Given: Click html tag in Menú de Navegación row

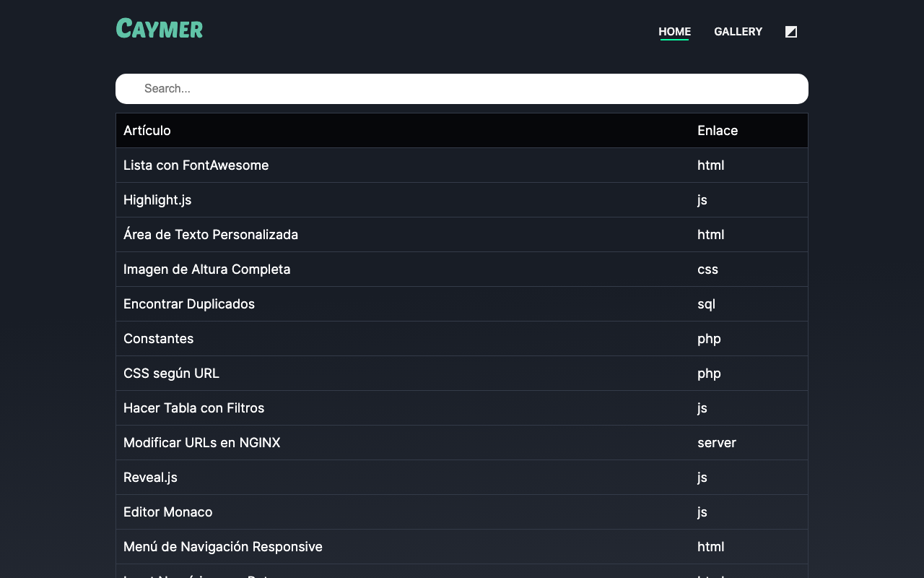Looking at the screenshot, I should tap(711, 547).
